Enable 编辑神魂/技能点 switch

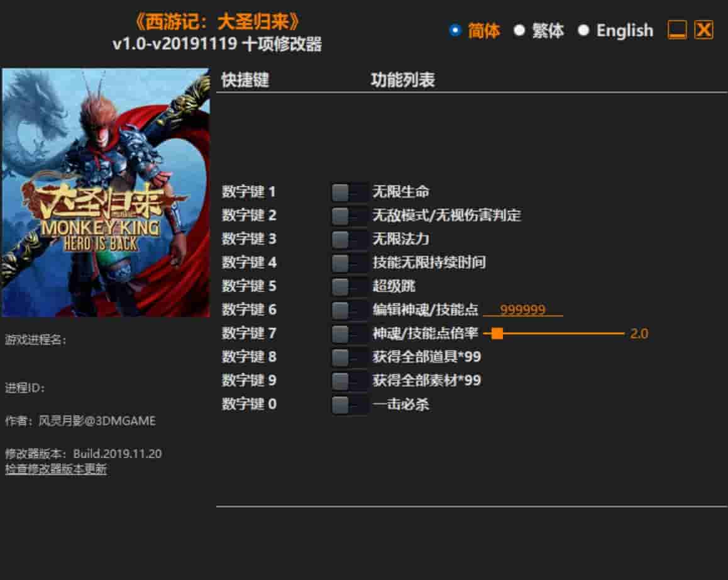click(348, 310)
